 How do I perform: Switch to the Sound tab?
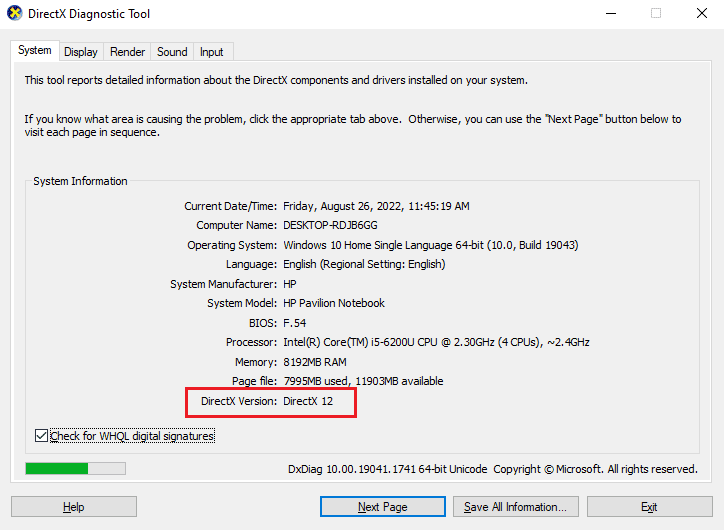click(x=172, y=52)
